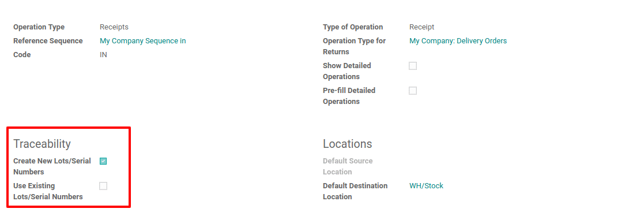Open the My Company Sequence in link
The height and width of the screenshot is (216, 644).
(142, 41)
